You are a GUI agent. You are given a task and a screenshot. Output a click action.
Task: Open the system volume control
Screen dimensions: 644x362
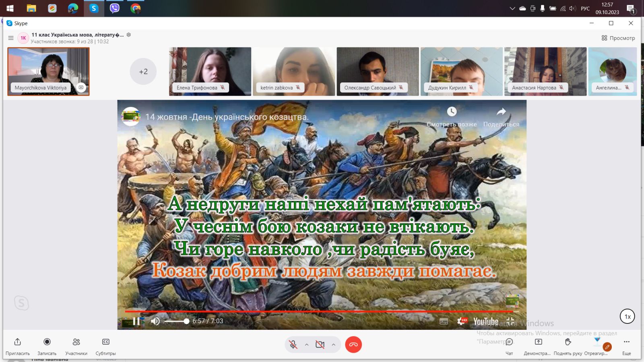tap(572, 8)
